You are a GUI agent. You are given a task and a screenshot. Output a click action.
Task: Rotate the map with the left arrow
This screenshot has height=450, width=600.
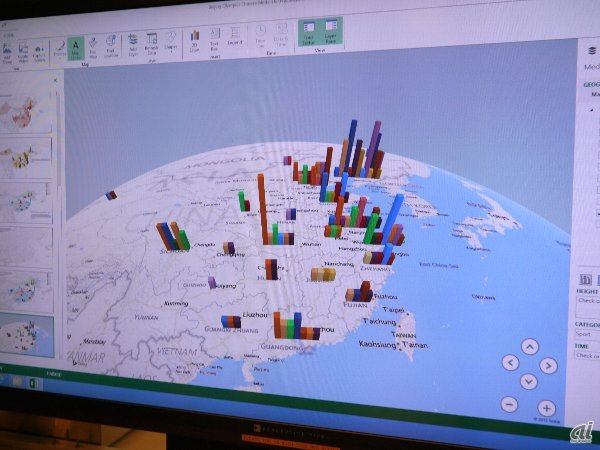tap(510, 363)
